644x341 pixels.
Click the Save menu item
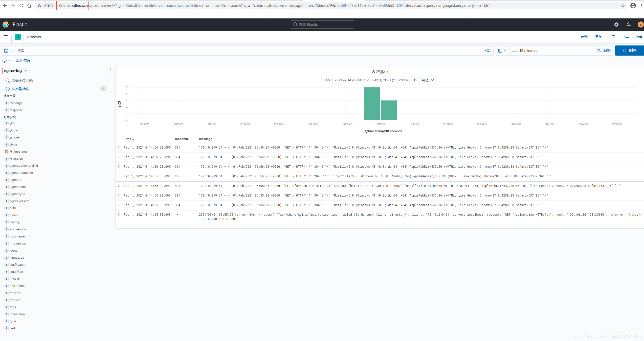[598, 37]
